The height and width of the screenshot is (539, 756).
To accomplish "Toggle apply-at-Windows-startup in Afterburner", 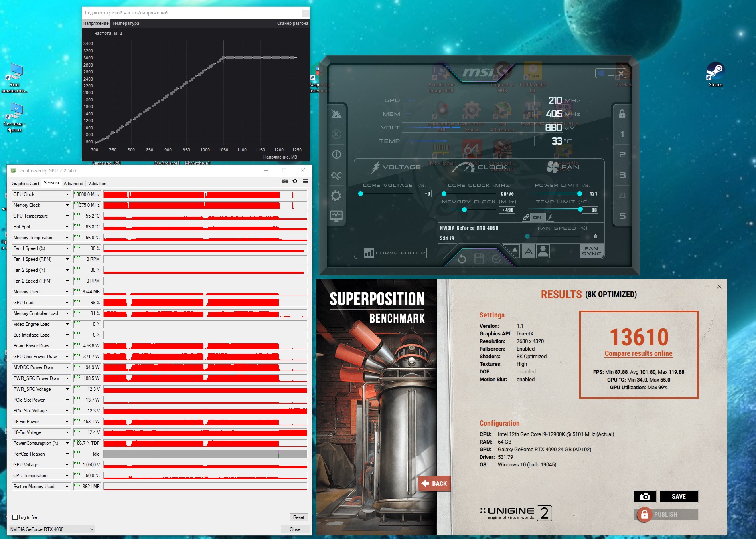I will 600,73.
